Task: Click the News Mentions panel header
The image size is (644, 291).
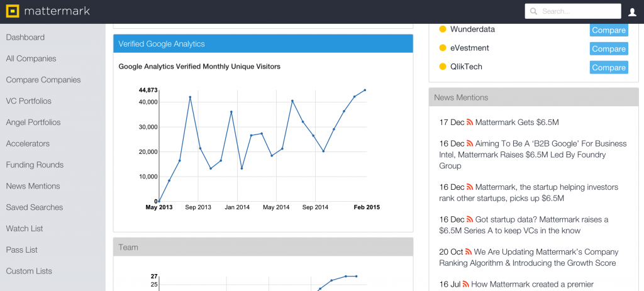Action: (x=533, y=97)
